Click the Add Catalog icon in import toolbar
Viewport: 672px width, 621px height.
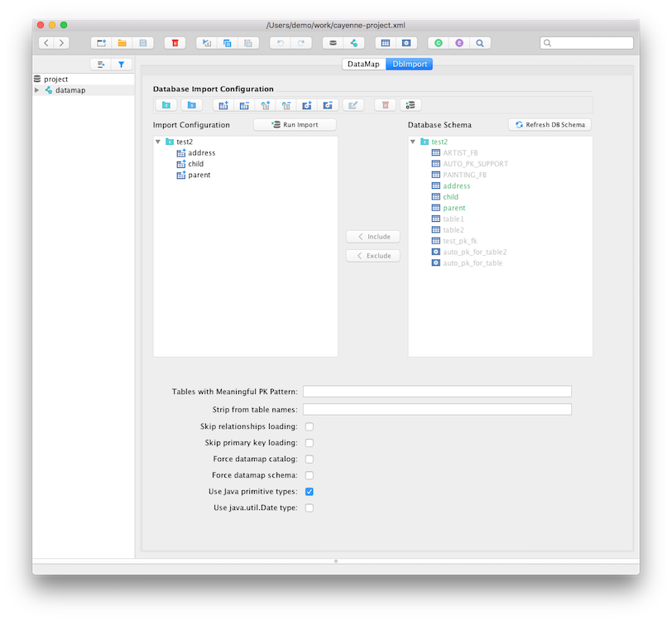click(166, 105)
